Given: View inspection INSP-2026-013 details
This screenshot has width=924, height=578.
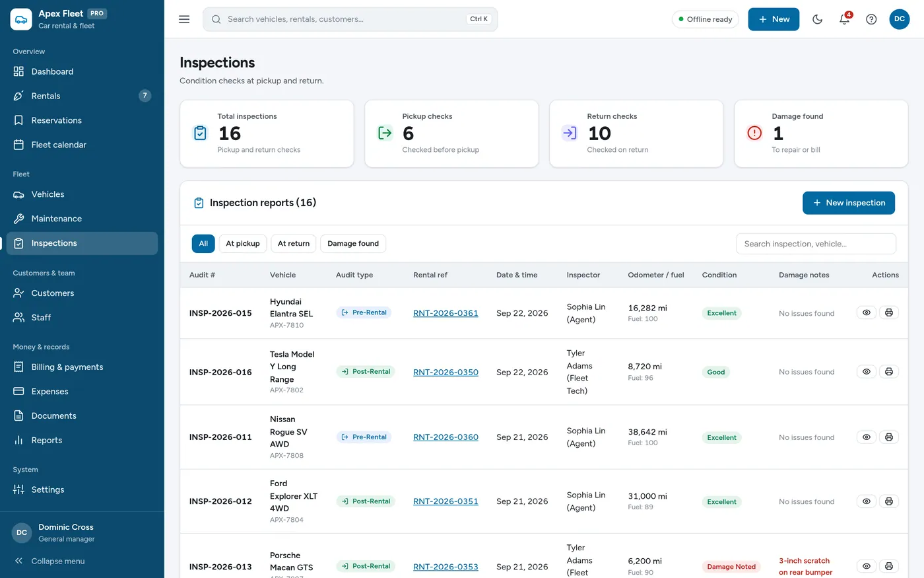Looking at the screenshot, I should click(867, 566).
